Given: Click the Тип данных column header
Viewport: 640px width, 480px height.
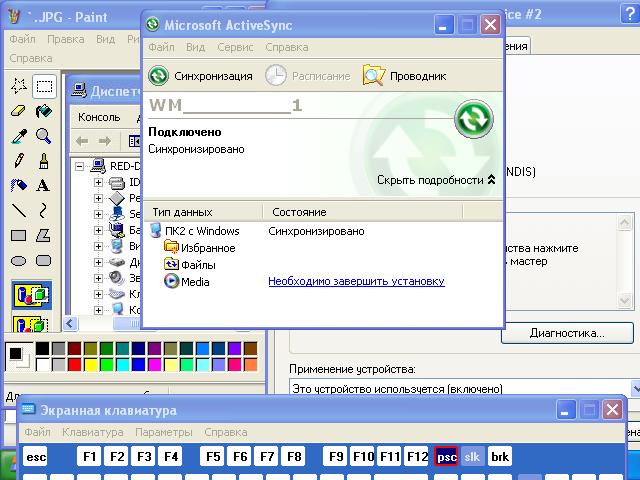Looking at the screenshot, I should pos(203,212).
